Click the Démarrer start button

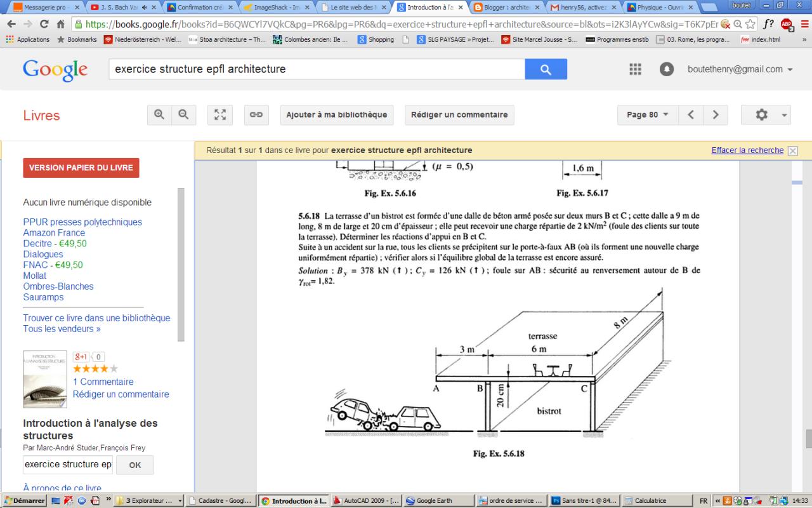click(x=23, y=501)
